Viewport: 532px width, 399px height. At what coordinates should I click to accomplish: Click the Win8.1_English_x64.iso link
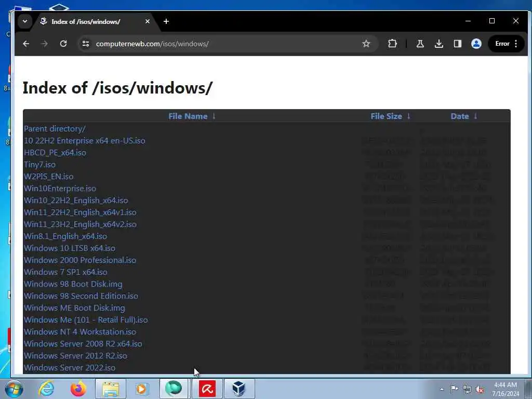click(x=65, y=236)
